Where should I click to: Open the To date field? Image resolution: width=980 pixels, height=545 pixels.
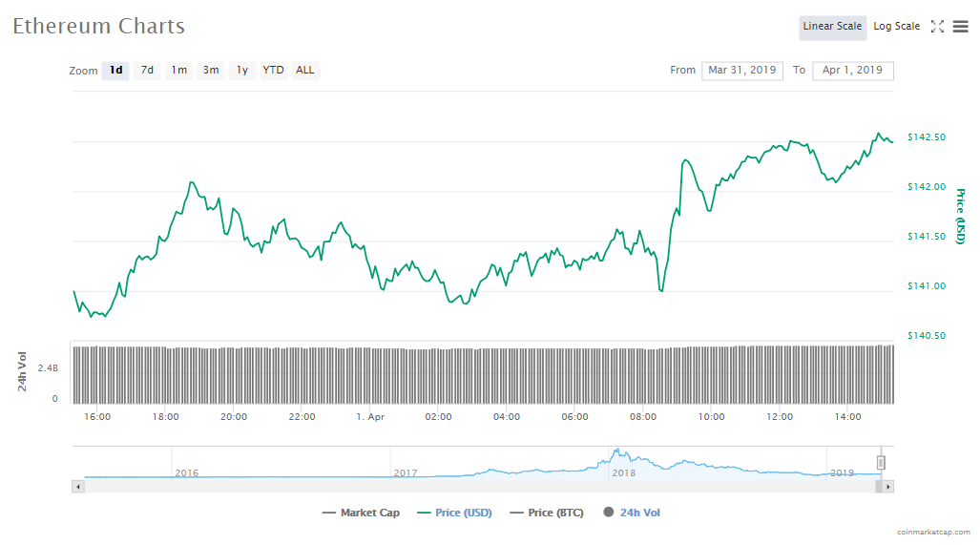click(x=852, y=71)
